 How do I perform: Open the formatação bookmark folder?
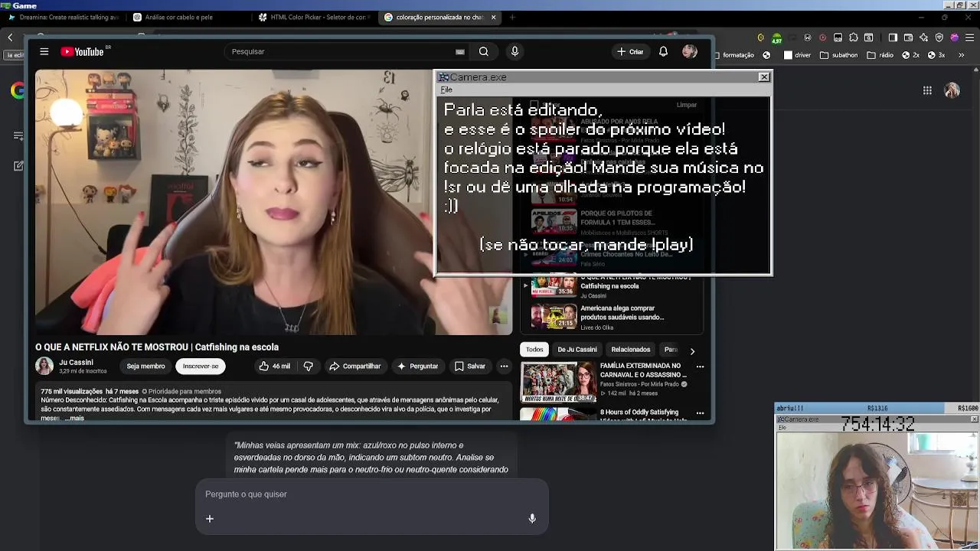click(x=733, y=55)
